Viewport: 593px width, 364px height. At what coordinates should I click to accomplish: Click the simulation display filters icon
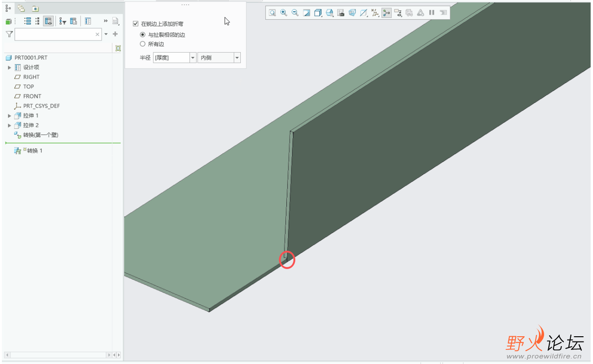coord(398,13)
